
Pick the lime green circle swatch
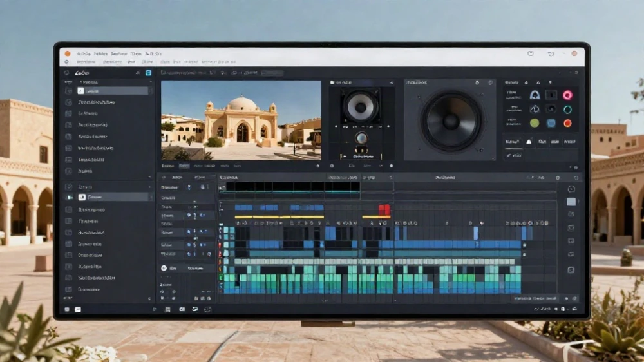535,123
